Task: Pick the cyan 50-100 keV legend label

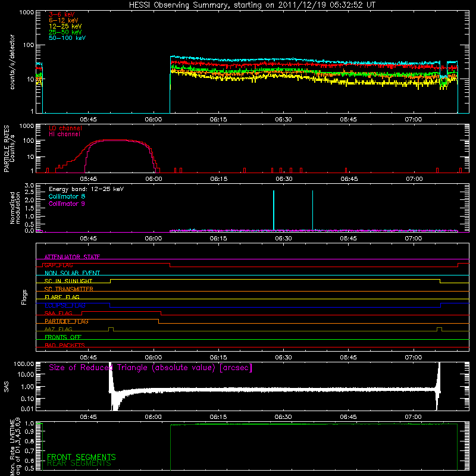Action: pos(67,38)
